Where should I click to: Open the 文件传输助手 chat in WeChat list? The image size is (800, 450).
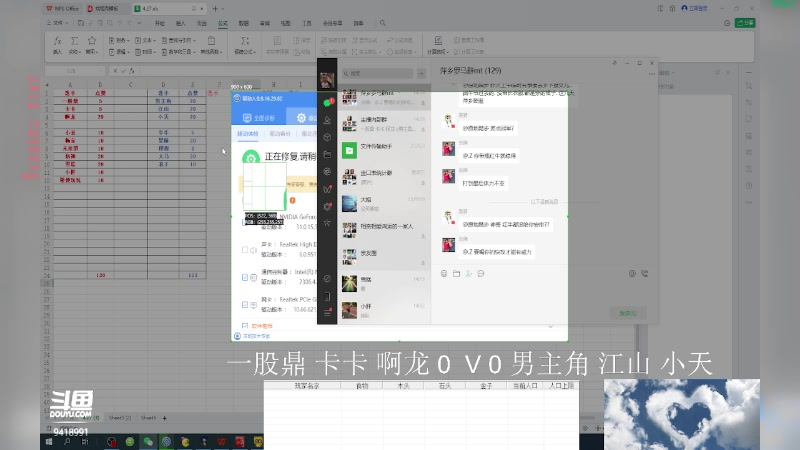pyautogui.click(x=384, y=150)
